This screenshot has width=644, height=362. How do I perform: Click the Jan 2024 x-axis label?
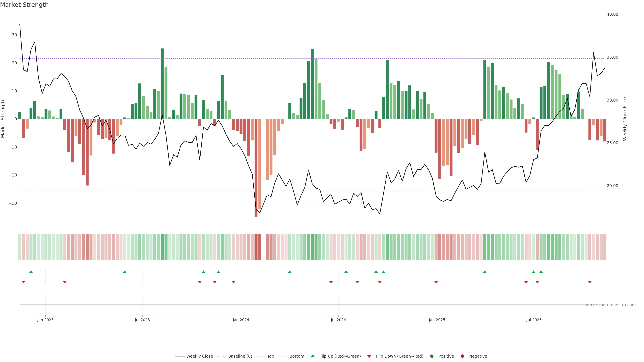click(241, 320)
